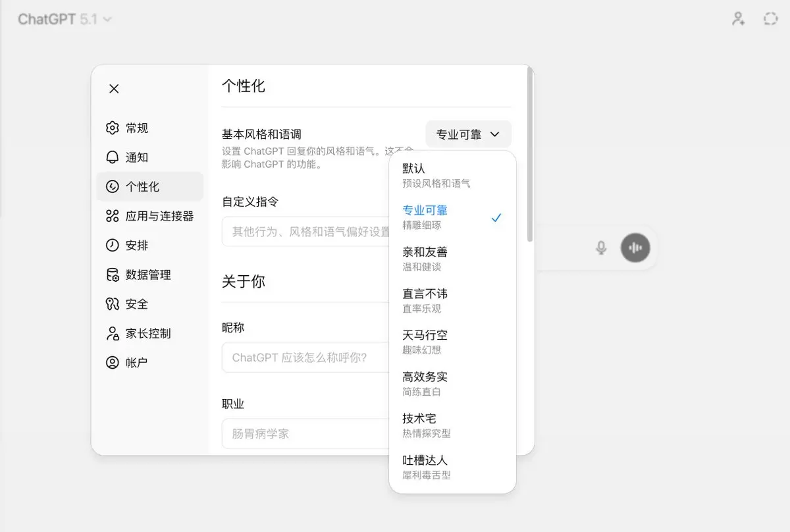
Task: Open the 专业可靠 style dropdown
Action: pyautogui.click(x=468, y=134)
